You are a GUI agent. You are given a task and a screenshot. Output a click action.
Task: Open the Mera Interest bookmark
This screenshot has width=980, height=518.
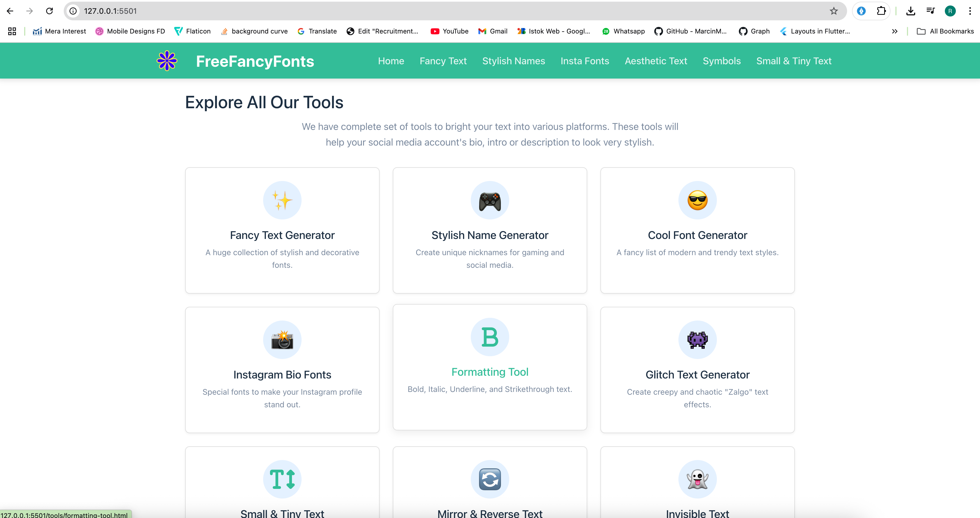59,31
